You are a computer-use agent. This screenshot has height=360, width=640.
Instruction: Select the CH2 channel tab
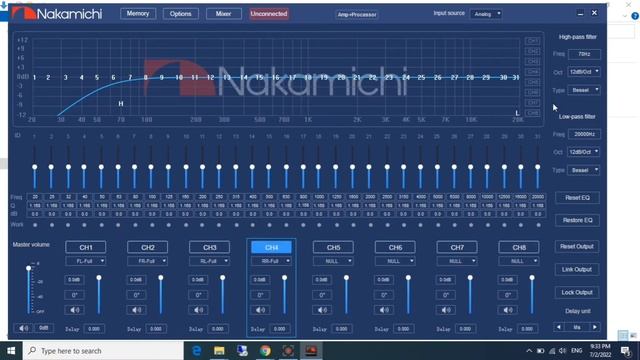[147, 247]
